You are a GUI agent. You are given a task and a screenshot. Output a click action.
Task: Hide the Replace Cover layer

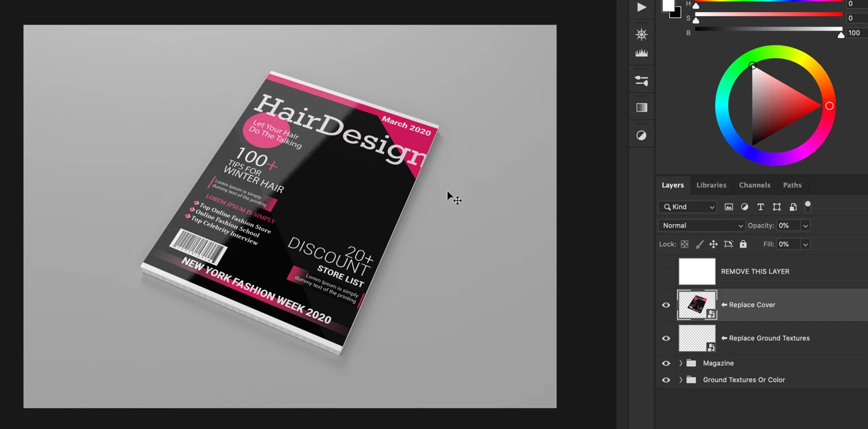(666, 305)
